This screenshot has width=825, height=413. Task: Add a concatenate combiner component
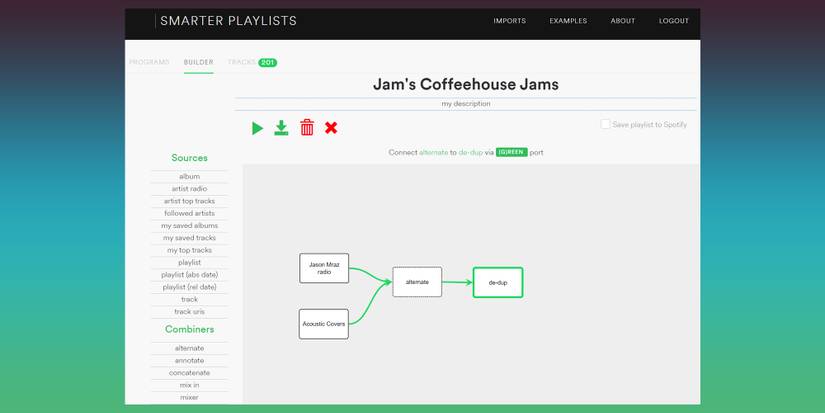tap(189, 372)
